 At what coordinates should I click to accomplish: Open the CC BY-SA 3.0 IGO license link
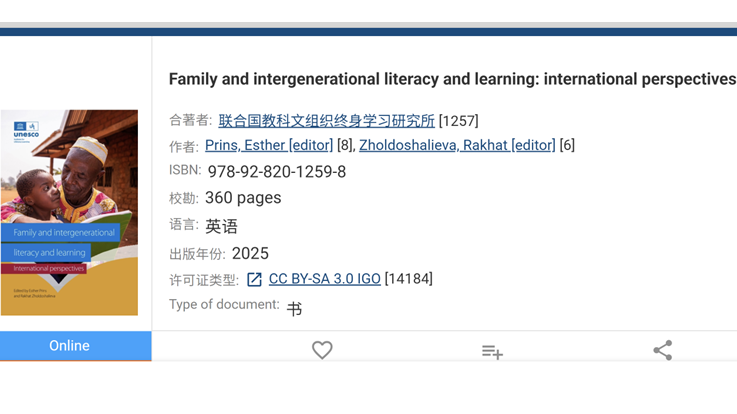[325, 279]
